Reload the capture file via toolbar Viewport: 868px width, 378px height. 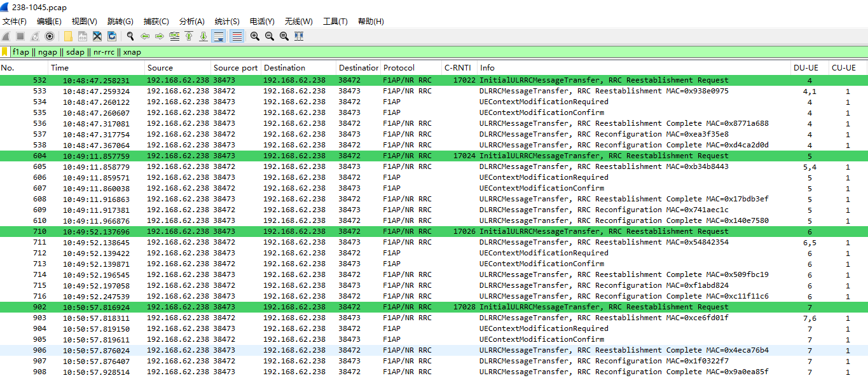coord(112,36)
